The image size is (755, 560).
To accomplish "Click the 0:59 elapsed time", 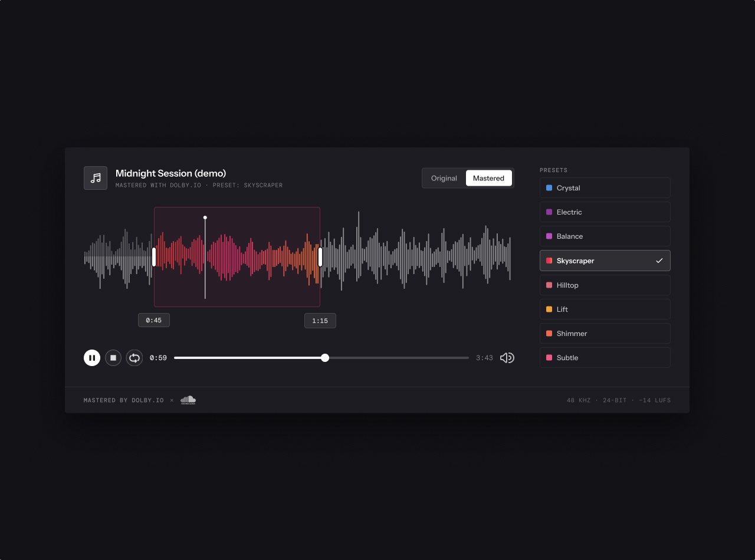I will click(158, 358).
